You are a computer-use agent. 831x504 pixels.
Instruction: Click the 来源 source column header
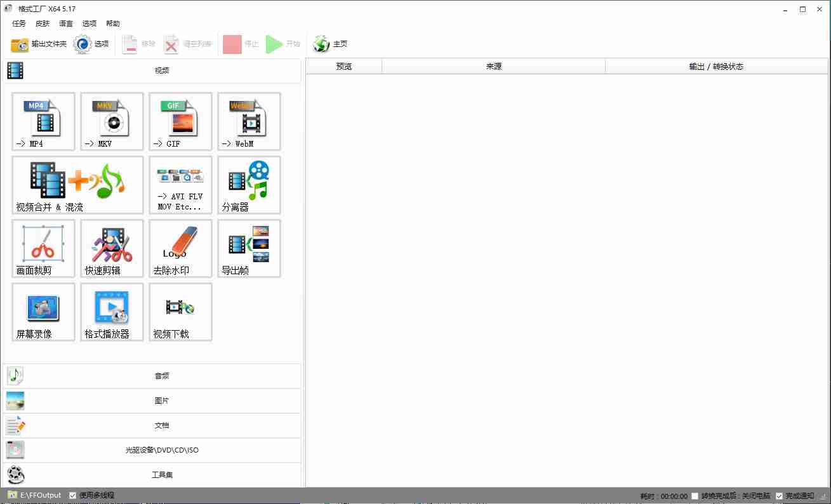pos(493,66)
